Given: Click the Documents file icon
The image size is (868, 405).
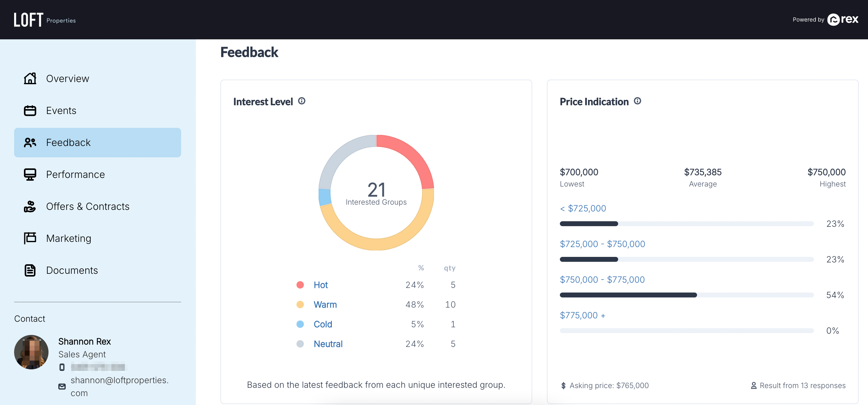Looking at the screenshot, I should tap(30, 270).
